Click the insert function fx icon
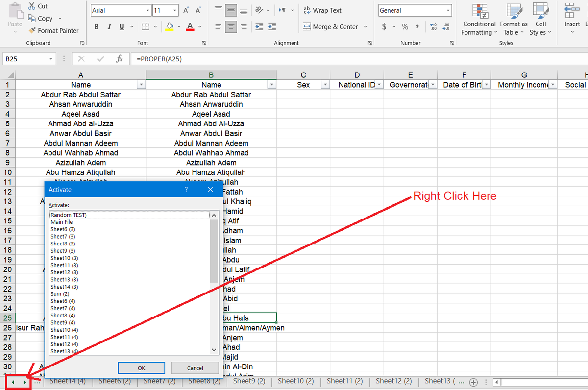The width and height of the screenshot is (588, 390). pyautogui.click(x=119, y=59)
